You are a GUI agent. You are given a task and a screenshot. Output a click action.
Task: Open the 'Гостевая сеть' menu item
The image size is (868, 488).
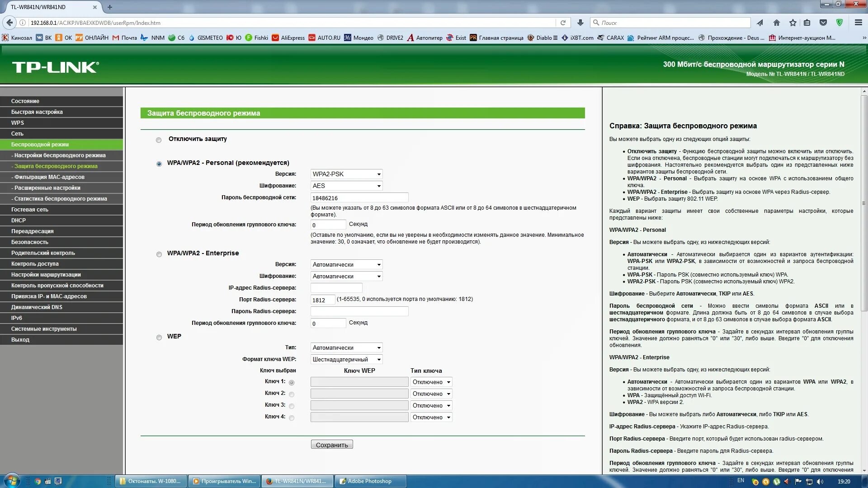tap(30, 210)
